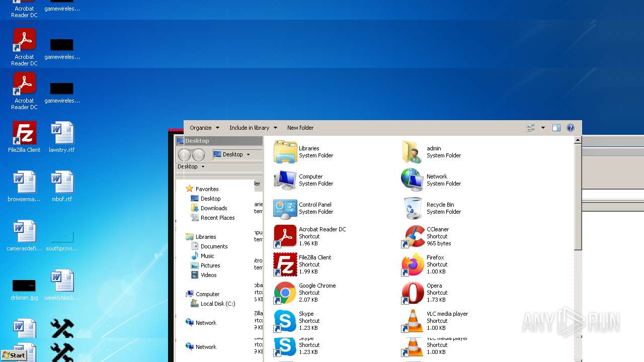Click 1.73 KB size under Opera
The width and height of the screenshot is (644, 362).
point(436,300)
